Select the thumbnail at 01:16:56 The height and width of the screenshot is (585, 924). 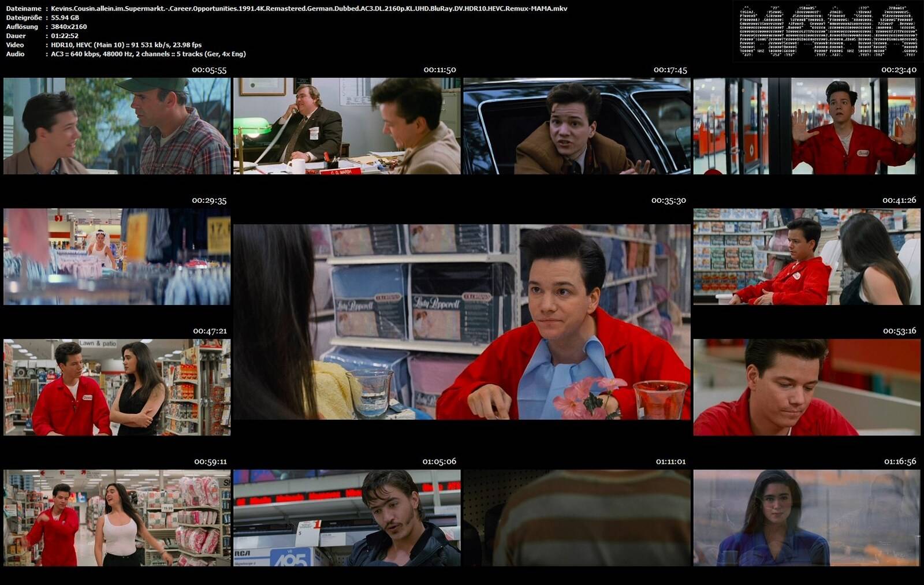[807, 518]
